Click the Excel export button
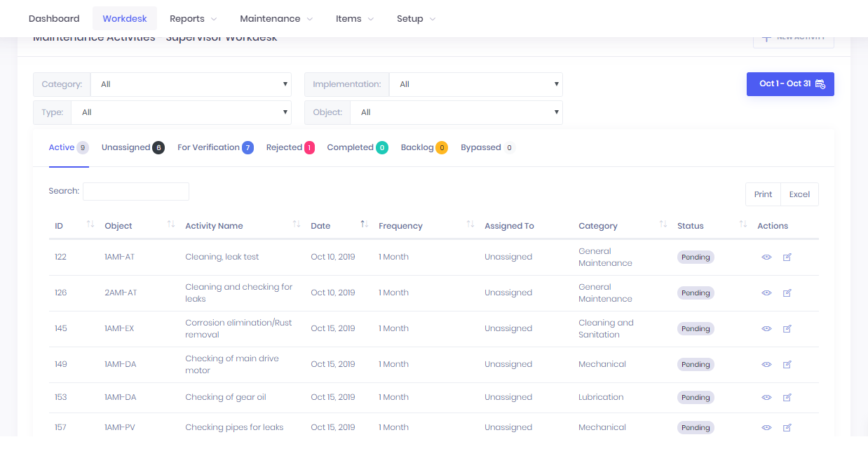 [x=799, y=195]
